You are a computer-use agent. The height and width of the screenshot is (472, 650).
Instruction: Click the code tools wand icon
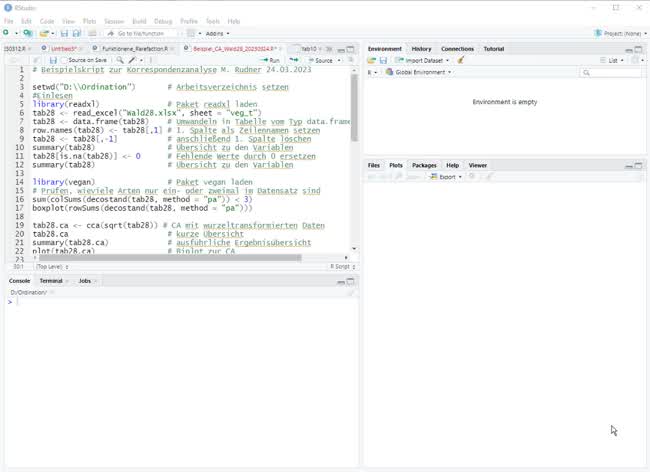pyautogui.click(x=132, y=61)
